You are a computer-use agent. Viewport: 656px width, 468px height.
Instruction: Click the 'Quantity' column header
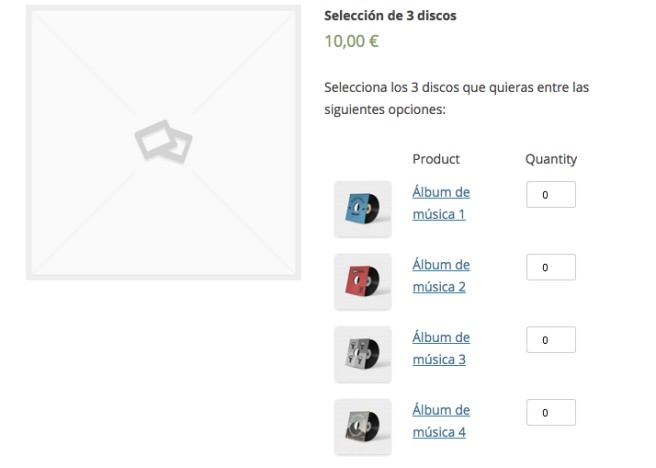click(551, 159)
